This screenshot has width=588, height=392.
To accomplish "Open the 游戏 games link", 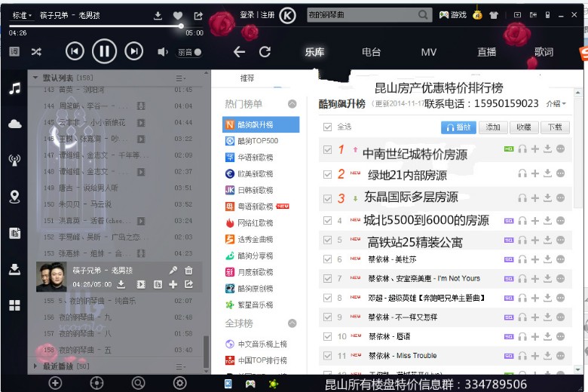I will pyautogui.click(x=453, y=15).
